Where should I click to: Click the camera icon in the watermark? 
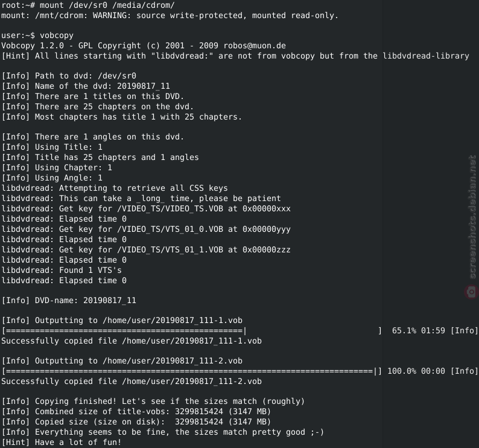(x=471, y=292)
